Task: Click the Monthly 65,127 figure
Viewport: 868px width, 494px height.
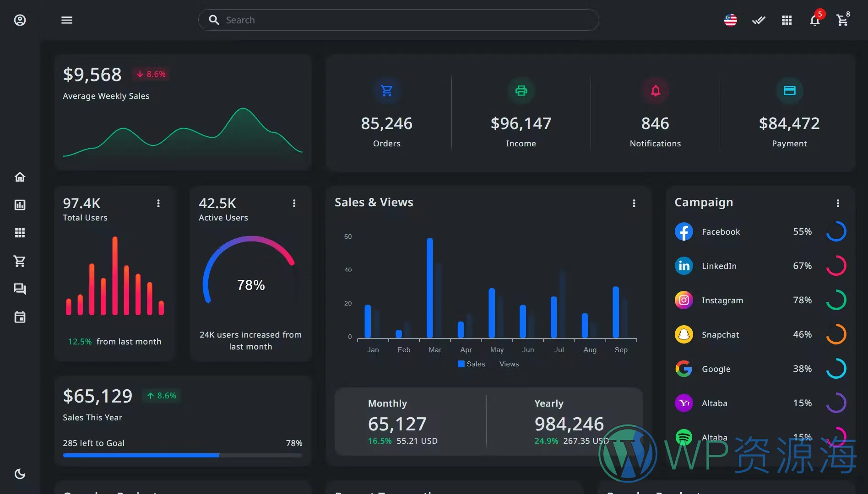Action: pos(397,424)
